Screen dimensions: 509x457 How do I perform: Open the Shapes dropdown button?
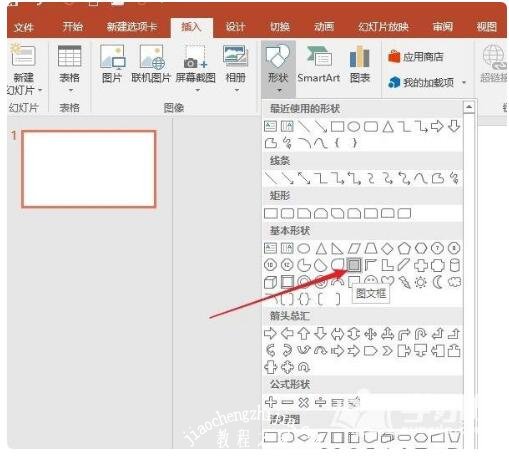coord(278,69)
